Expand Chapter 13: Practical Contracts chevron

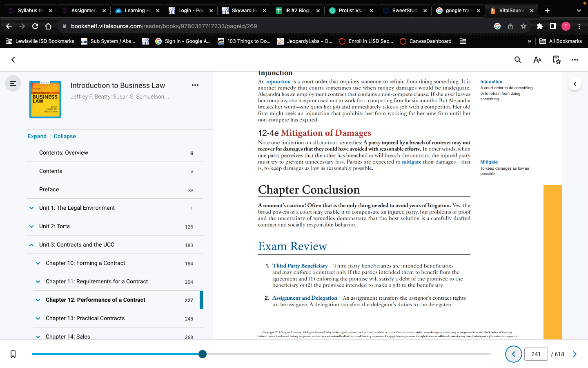pyautogui.click(x=38, y=319)
